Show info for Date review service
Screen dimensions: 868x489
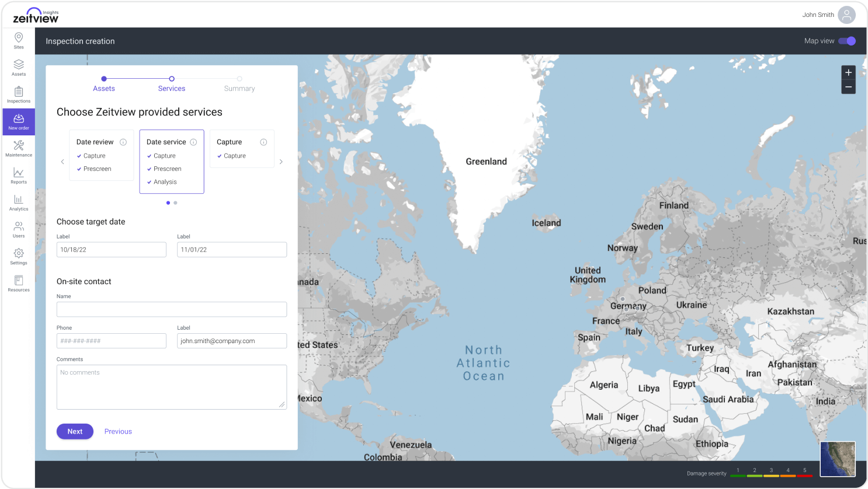[x=123, y=142]
